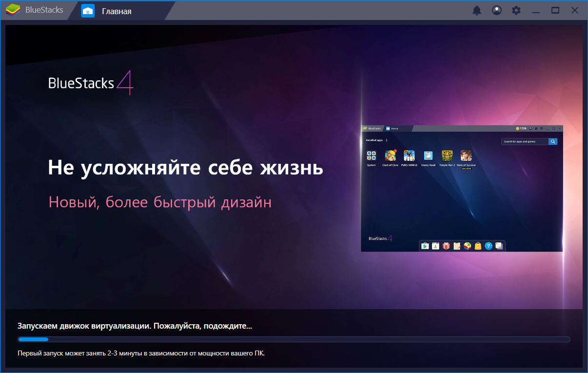Click the notification bell in the title bar
This screenshot has height=373, width=588.
pyautogui.click(x=477, y=10)
